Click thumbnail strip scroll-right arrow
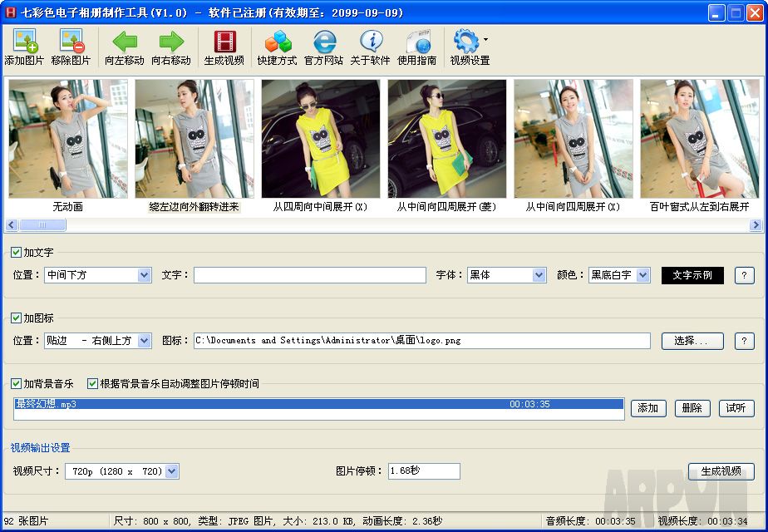The image size is (768, 532). click(x=756, y=224)
